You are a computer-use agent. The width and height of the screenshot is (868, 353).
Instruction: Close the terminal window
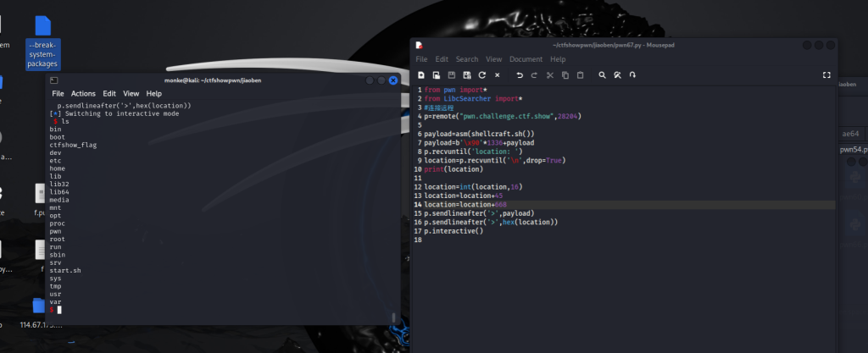[393, 80]
